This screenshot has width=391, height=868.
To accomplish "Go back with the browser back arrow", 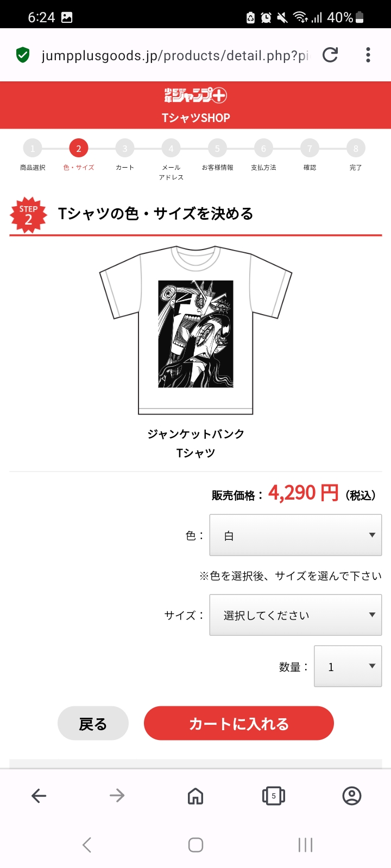I will pos(39,796).
